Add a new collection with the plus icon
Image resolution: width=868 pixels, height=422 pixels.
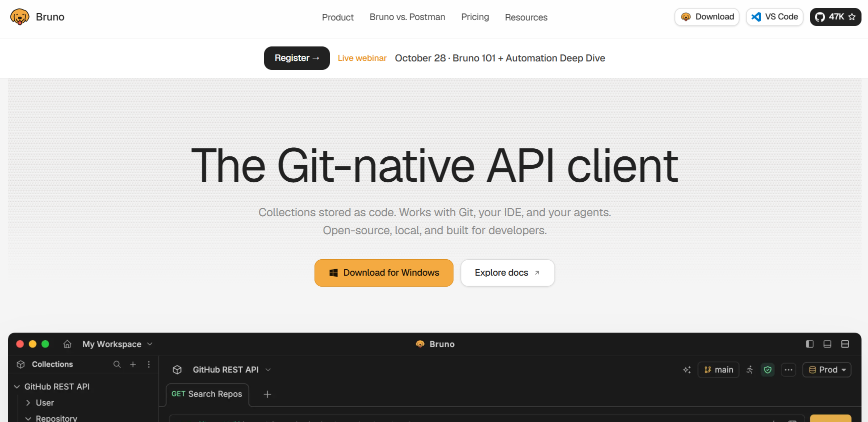click(133, 365)
